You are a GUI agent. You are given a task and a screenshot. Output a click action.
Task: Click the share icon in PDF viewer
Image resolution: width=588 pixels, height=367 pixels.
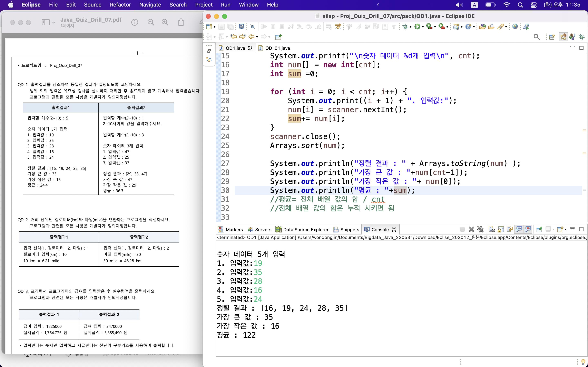coord(181,22)
